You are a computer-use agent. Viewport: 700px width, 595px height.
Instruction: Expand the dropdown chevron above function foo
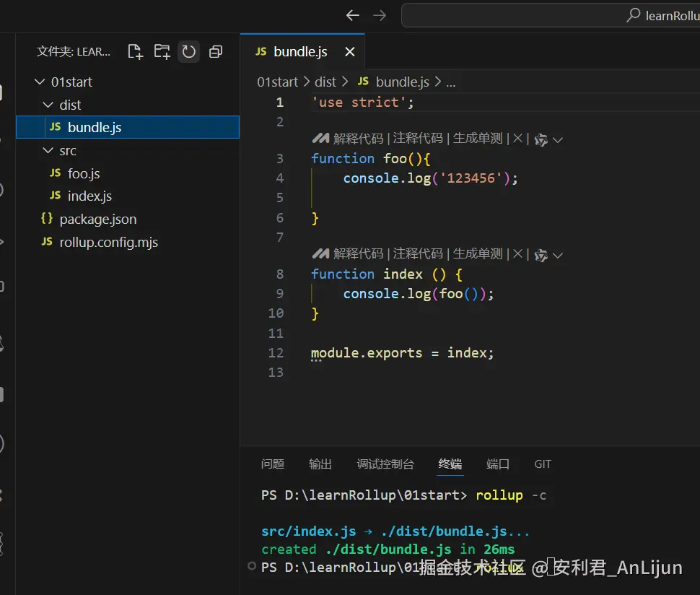pyautogui.click(x=558, y=140)
